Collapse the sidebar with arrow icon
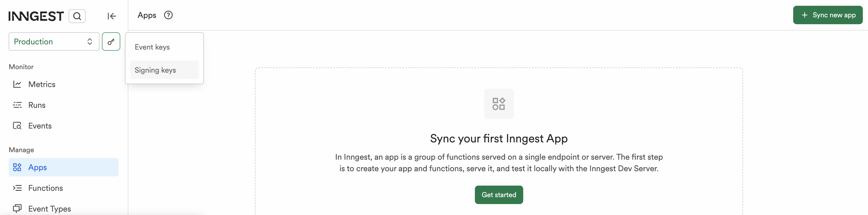 tap(112, 16)
